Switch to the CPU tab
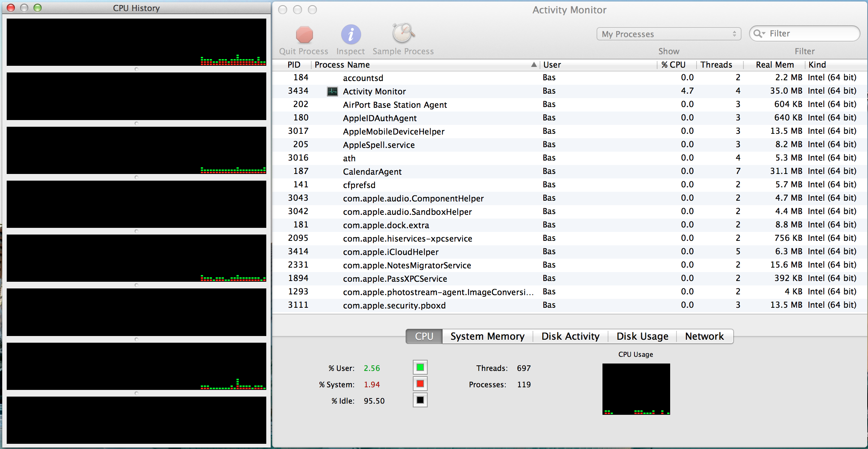Image resolution: width=868 pixels, height=449 pixels. tap(424, 336)
